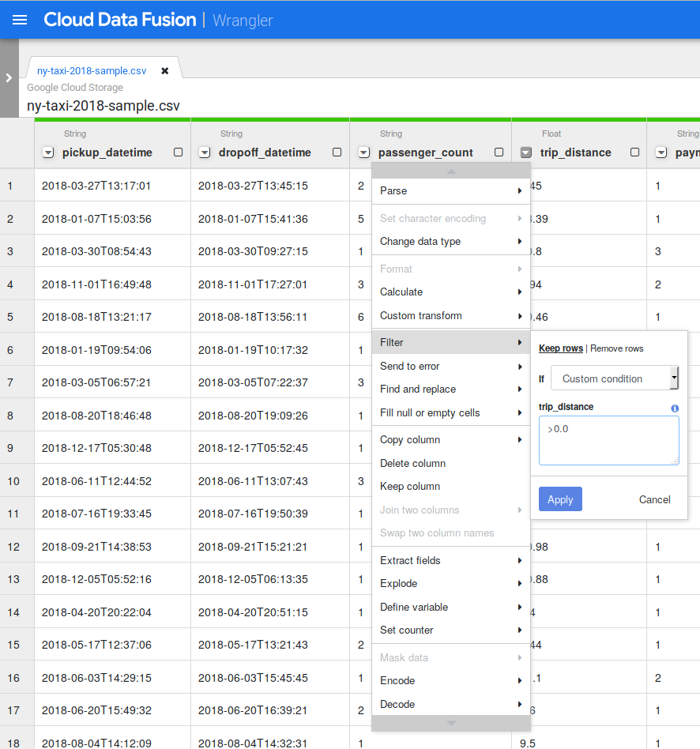Open the Encode submenu
Viewport: 700px width, 749px height.
tap(451, 681)
